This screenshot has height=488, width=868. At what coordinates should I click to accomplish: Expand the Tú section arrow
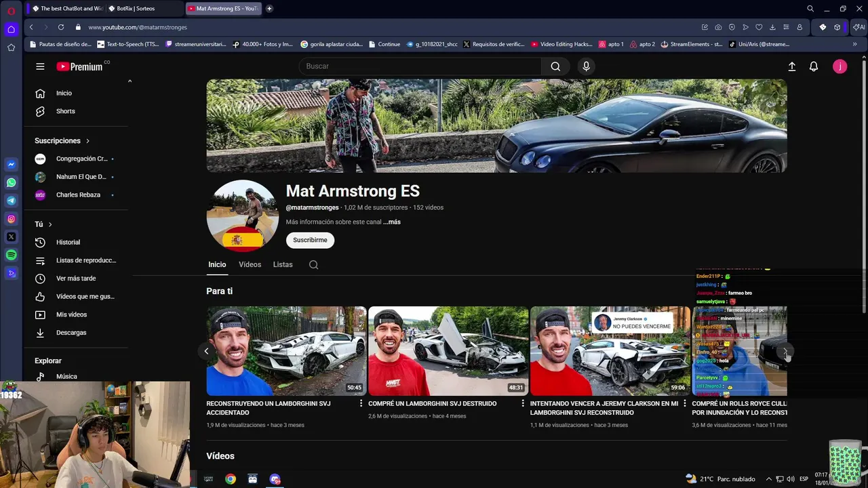point(50,224)
